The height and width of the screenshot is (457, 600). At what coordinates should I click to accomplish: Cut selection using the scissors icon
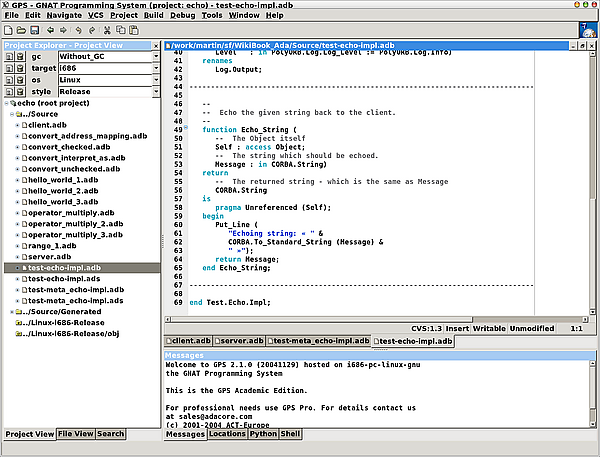pyautogui.click(x=107, y=30)
